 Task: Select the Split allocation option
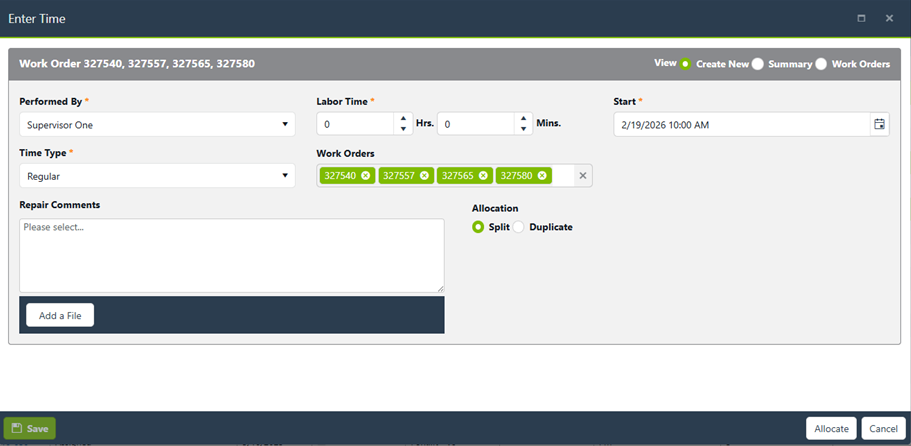coord(478,227)
